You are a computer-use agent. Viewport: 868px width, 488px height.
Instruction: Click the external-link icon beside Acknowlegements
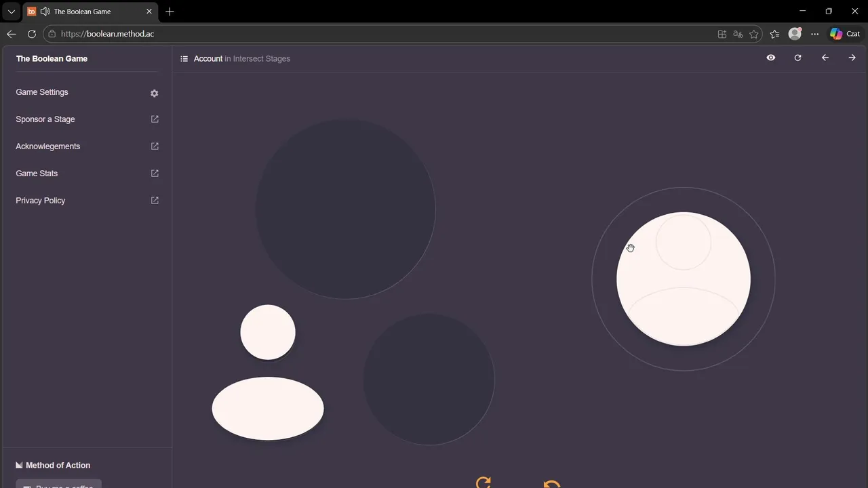[155, 146]
